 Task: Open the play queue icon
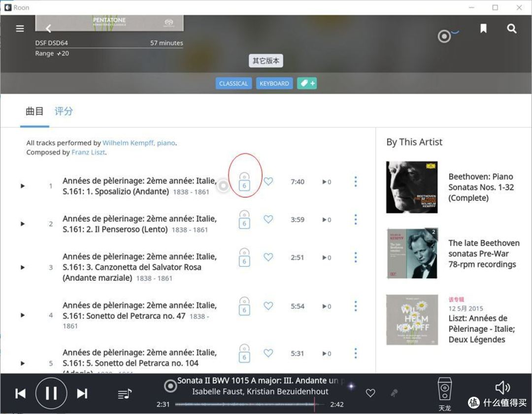(x=125, y=394)
